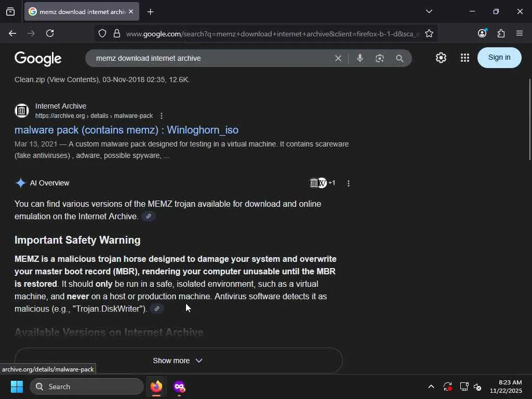
Task: Click the page vertical scrollbar
Action: pos(529,119)
